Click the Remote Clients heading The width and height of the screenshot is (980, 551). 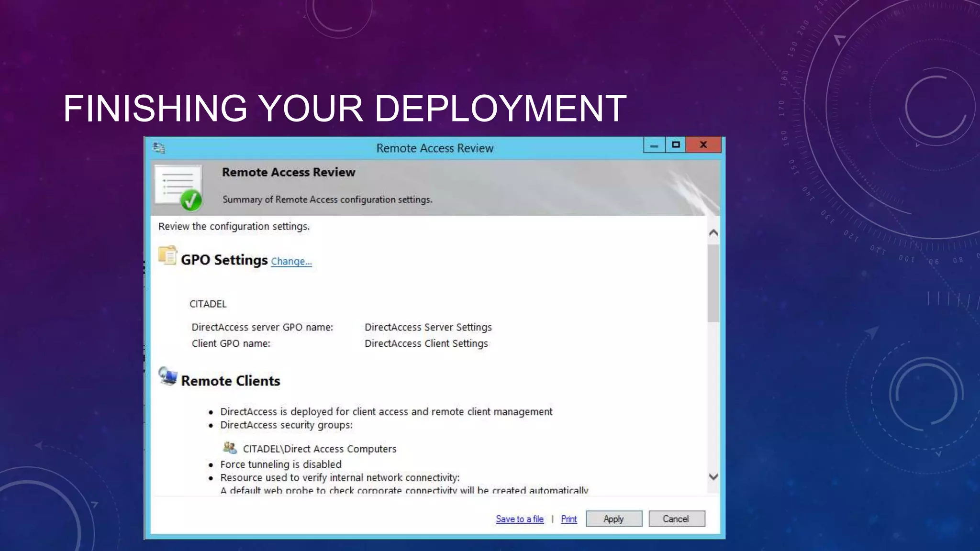(x=230, y=381)
